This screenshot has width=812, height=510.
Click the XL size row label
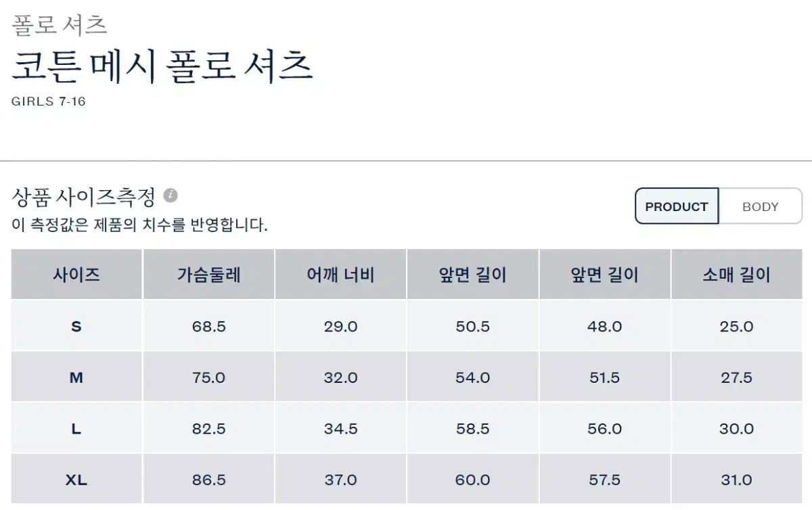click(76, 480)
